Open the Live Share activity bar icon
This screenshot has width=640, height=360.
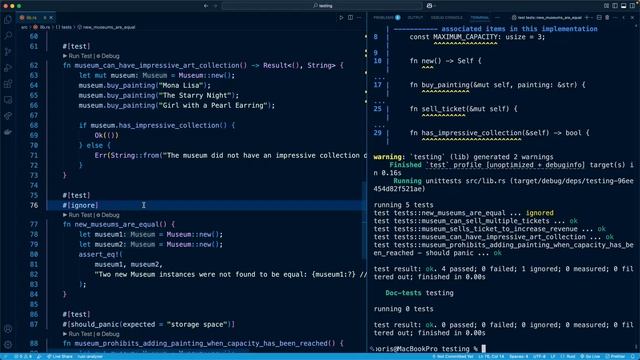(x=8, y=116)
